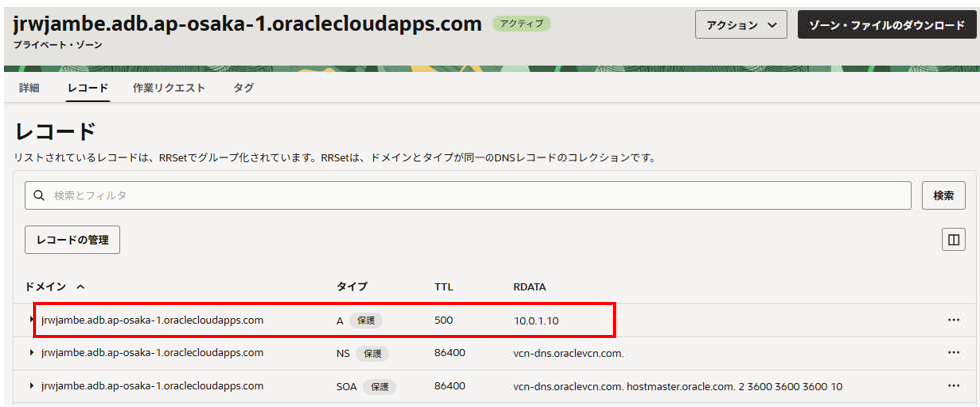Image resolution: width=980 pixels, height=407 pixels.
Task: Open actions menu for the SOA record row
Action: click(x=953, y=386)
